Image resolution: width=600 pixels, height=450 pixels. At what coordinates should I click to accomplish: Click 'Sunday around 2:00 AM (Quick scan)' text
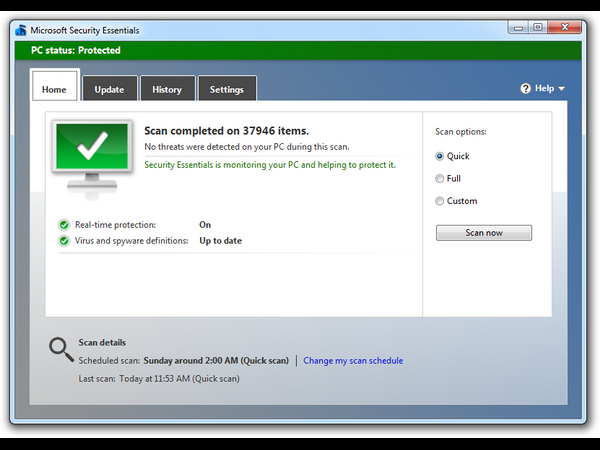(216, 361)
